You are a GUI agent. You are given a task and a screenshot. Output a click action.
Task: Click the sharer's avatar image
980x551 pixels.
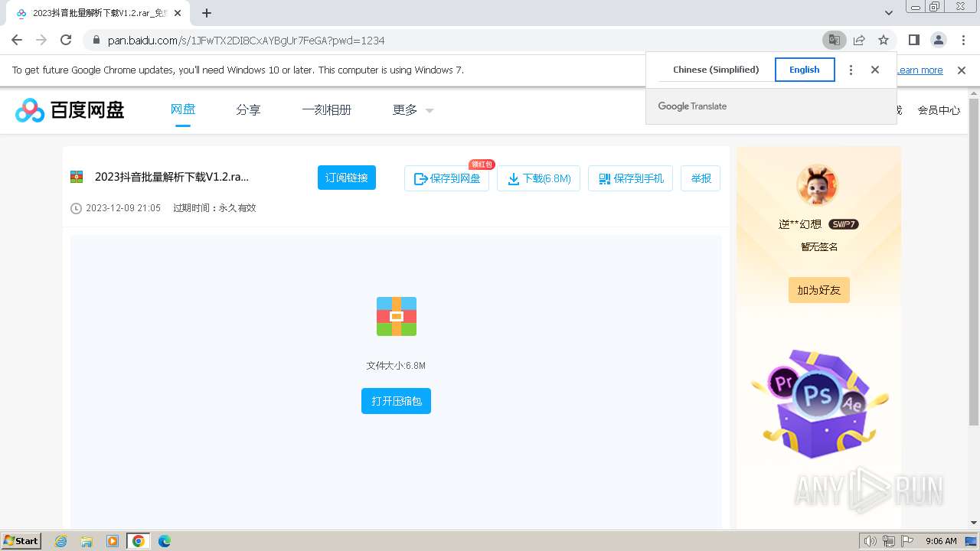[x=818, y=185]
